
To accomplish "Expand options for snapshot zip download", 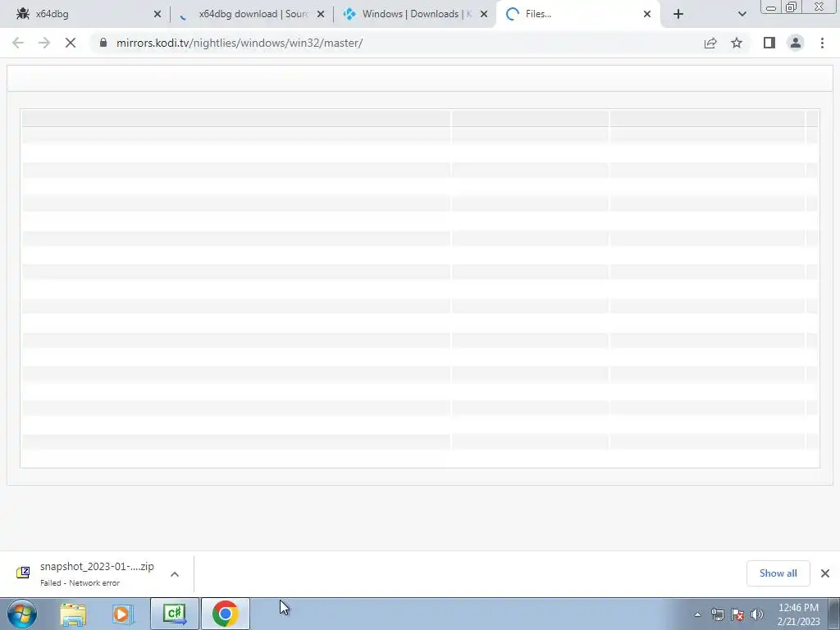I will tap(175, 574).
